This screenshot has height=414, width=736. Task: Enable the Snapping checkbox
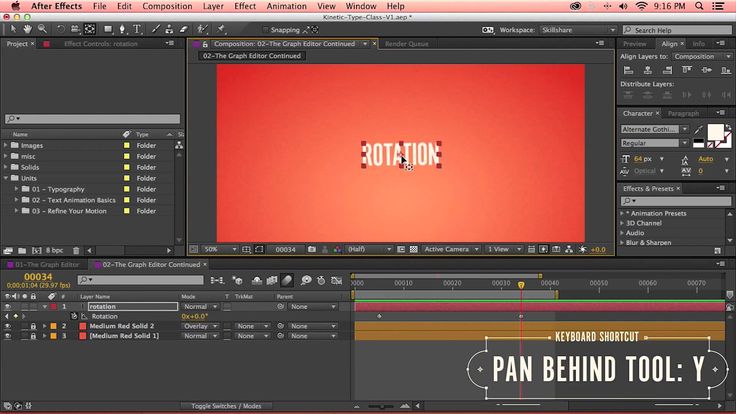pyautogui.click(x=265, y=30)
